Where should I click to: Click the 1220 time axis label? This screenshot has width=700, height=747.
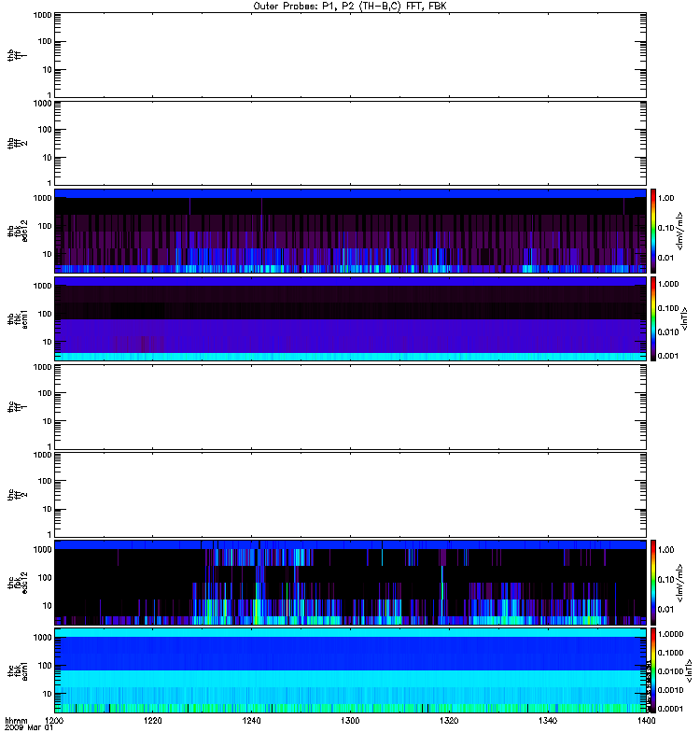point(153,720)
